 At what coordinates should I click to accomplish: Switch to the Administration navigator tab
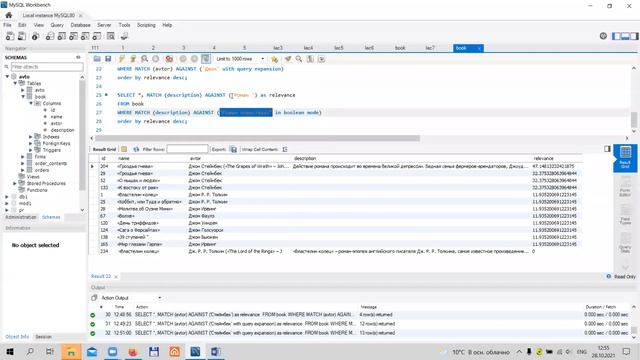(21, 217)
